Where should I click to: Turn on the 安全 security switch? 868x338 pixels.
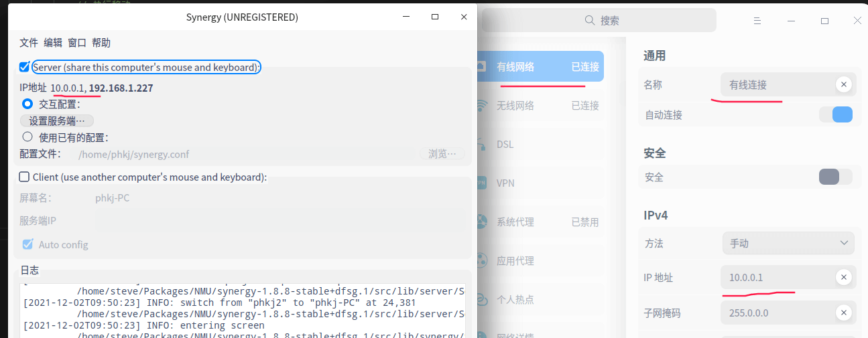coord(836,177)
